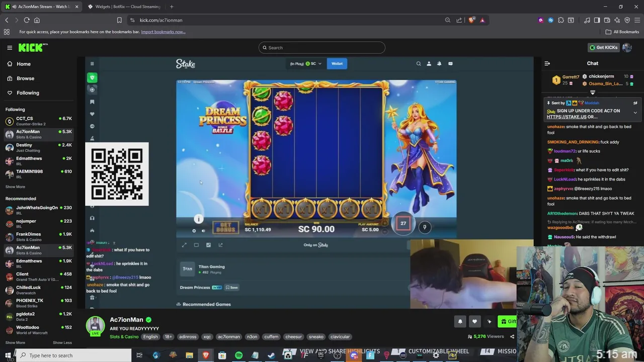Open Destiny channel in Following list

(x=39, y=147)
